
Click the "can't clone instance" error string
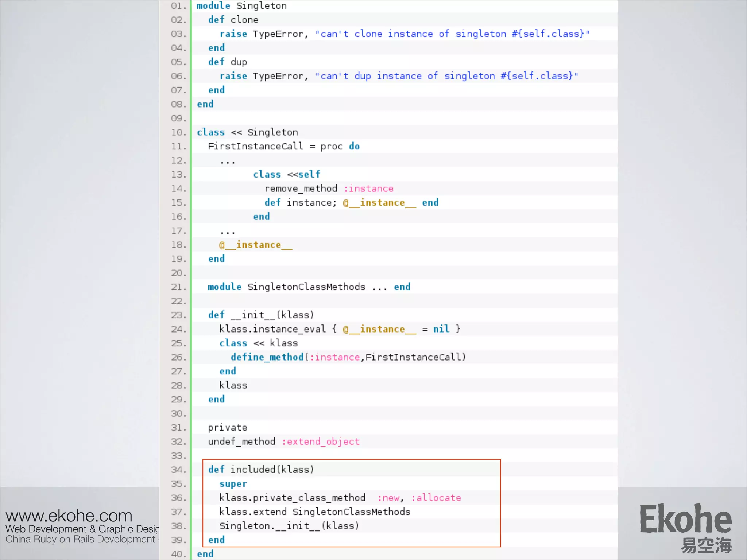point(452,34)
